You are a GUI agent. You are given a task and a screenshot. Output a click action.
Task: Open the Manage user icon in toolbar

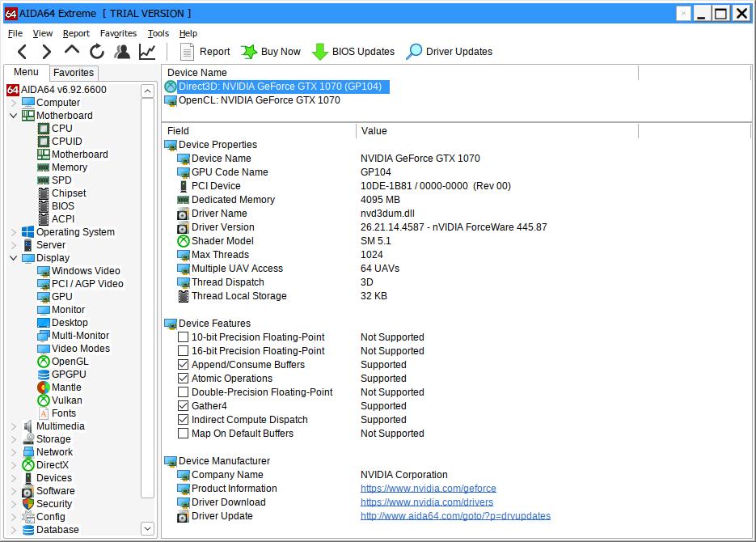pos(122,52)
